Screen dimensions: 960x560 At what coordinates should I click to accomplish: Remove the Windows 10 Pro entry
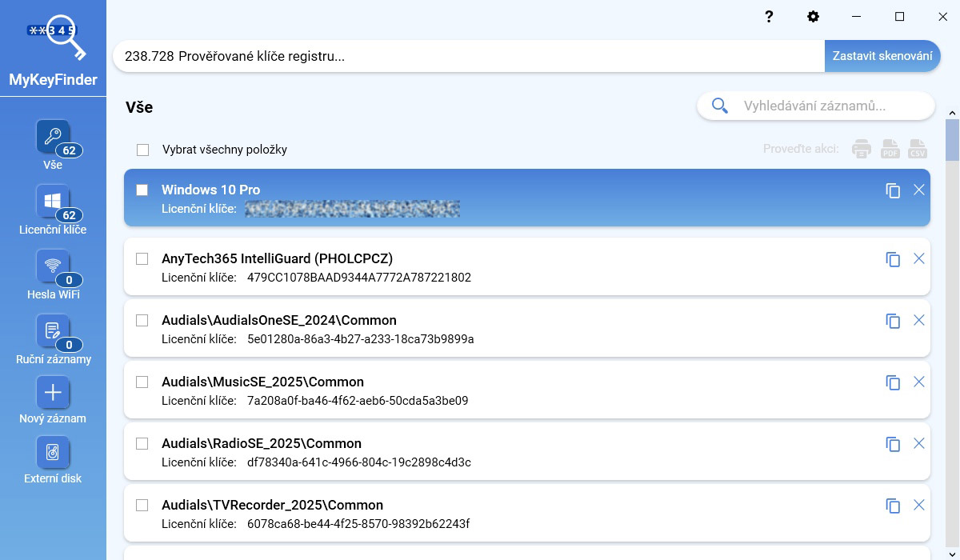pyautogui.click(x=919, y=190)
